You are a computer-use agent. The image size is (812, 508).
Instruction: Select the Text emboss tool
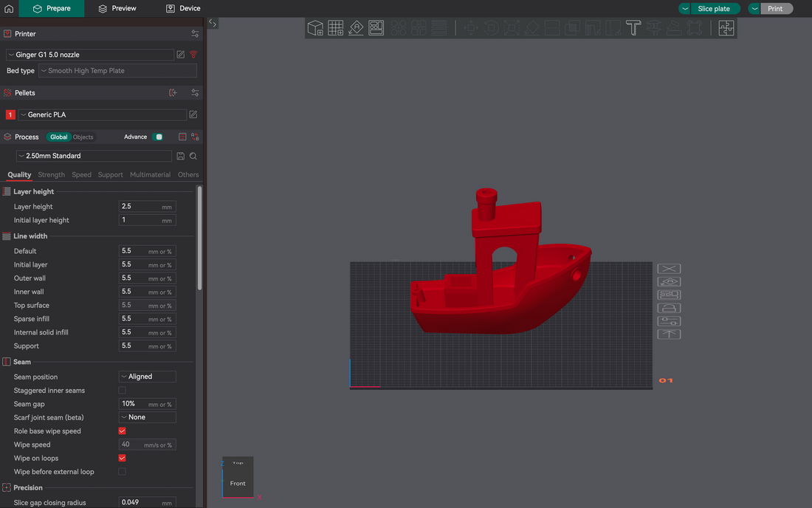(633, 28)
